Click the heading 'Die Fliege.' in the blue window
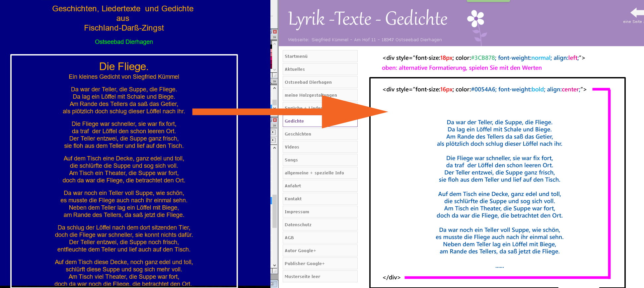Viewport: 644px width, 288px height. 124,66
